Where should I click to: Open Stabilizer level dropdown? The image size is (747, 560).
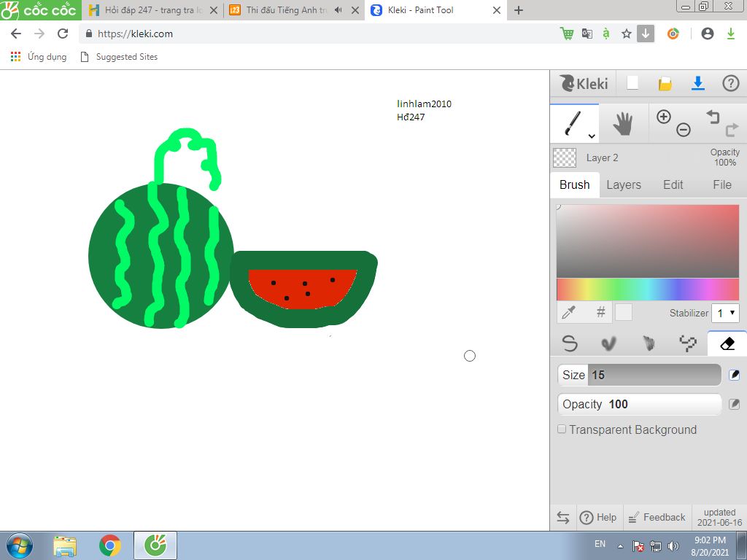pos(725,313)
